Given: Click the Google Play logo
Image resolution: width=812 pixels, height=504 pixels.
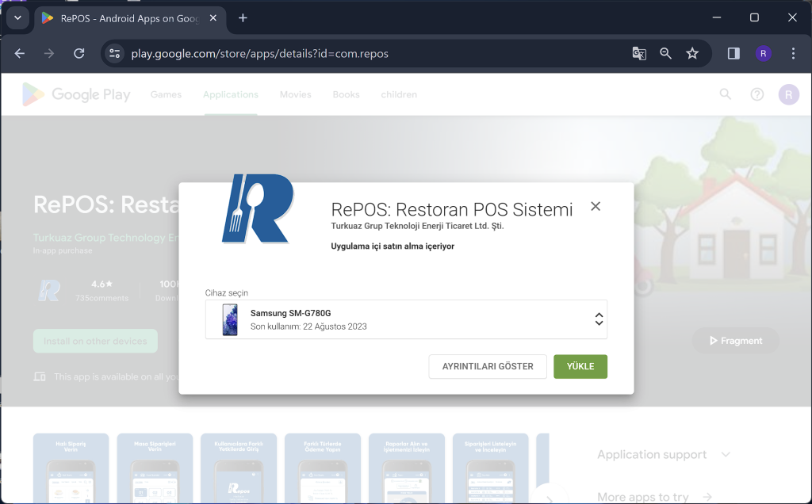Looking at the screenshot, I should click(x=76, y=94).
